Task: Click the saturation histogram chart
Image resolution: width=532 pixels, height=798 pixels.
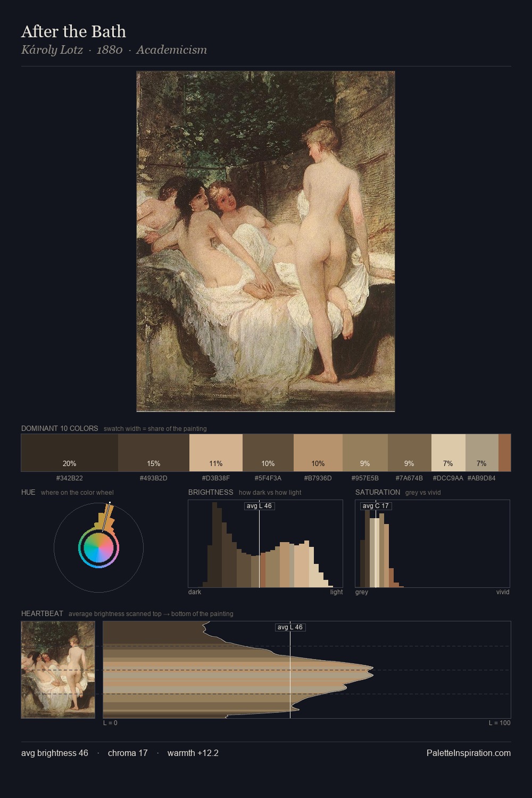Action: tap(433, 544)
